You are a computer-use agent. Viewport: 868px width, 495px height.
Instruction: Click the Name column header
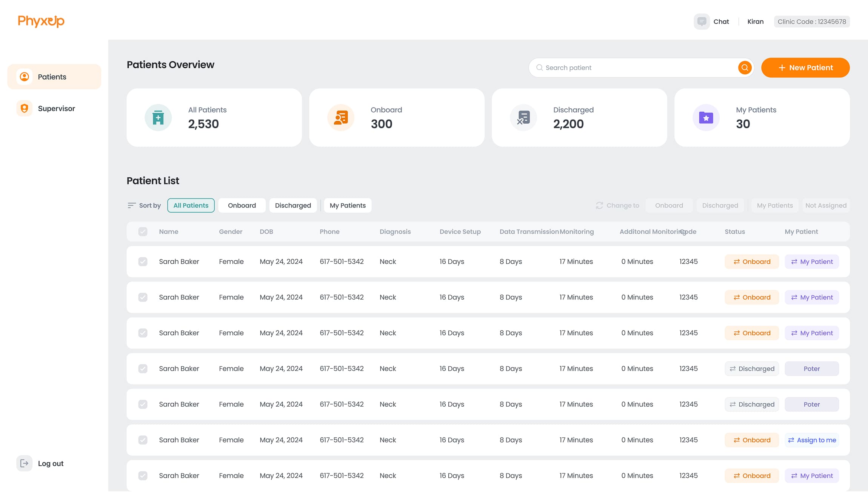click(x=169, y=232)
